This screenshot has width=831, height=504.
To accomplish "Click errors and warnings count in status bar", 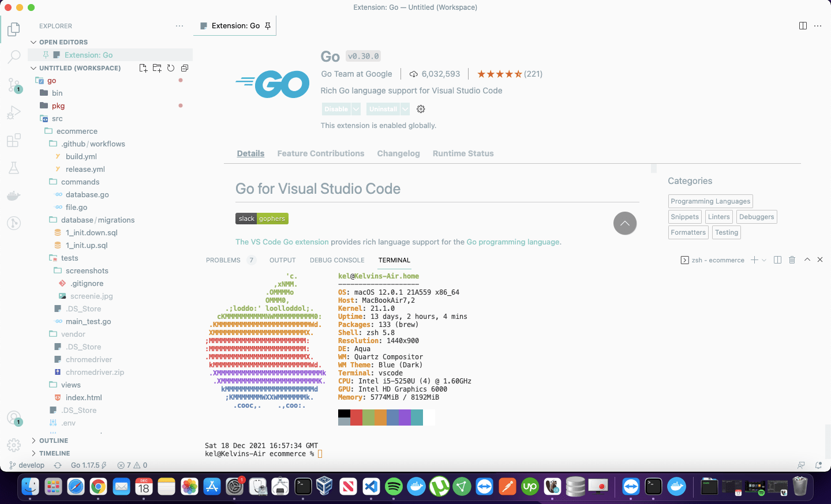I will click(x=132, y=465).
